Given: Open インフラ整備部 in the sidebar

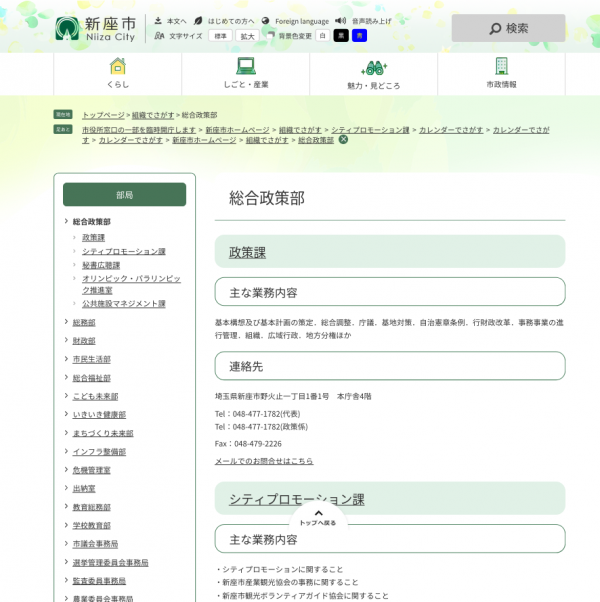Looking at the screenshot, I should click(99, 452).
